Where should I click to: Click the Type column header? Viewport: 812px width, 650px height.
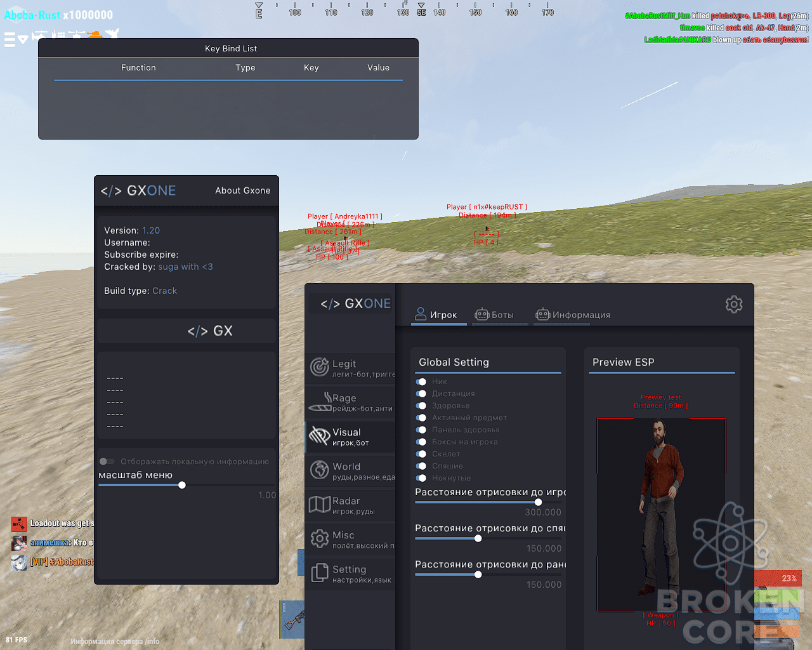tap(246, 68)
